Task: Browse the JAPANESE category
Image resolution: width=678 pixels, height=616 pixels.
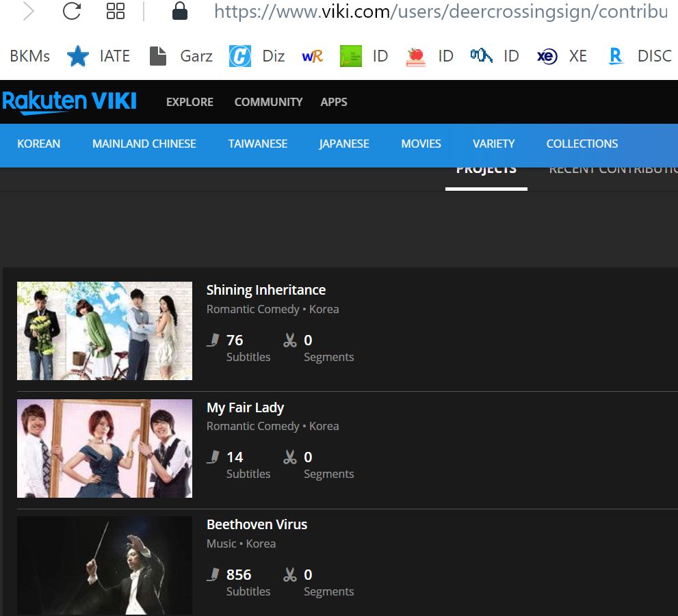Action: pos(344,144)
